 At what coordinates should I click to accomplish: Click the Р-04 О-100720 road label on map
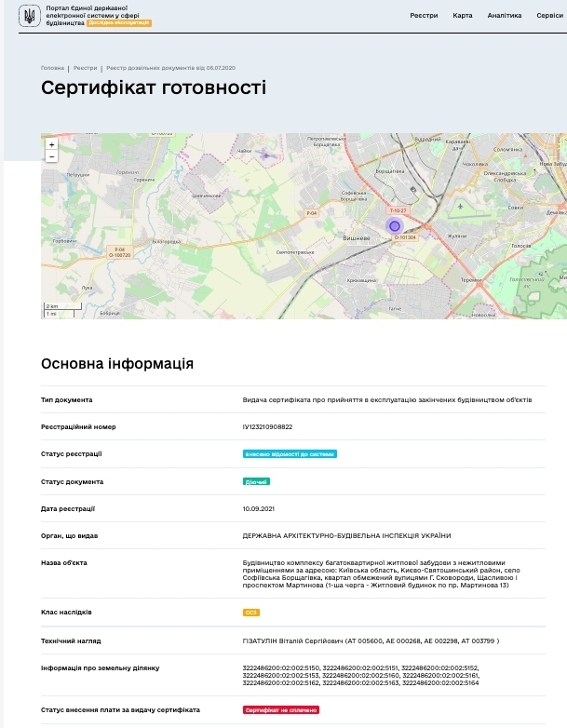[x=120, y=252]
